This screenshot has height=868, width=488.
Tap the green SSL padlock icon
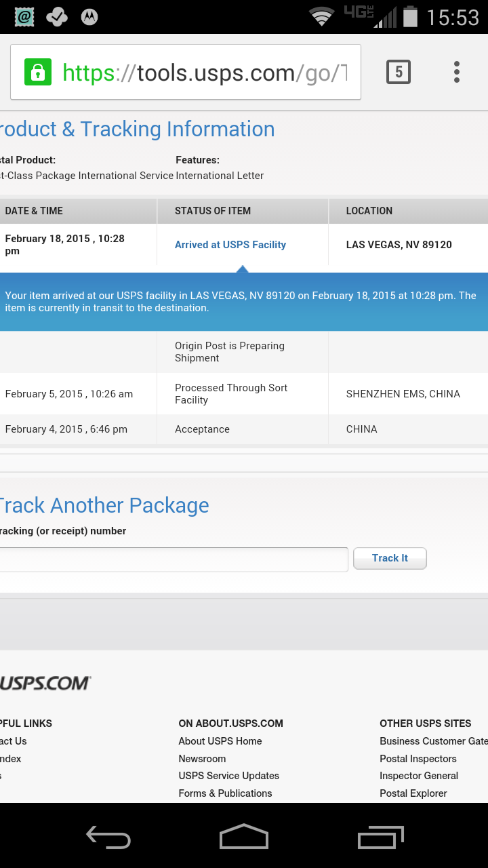pos(38,72)
